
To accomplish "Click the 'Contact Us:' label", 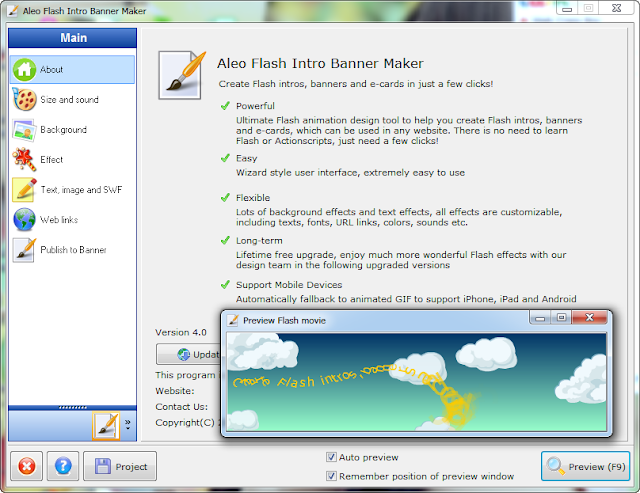I will tap(181, 407).
